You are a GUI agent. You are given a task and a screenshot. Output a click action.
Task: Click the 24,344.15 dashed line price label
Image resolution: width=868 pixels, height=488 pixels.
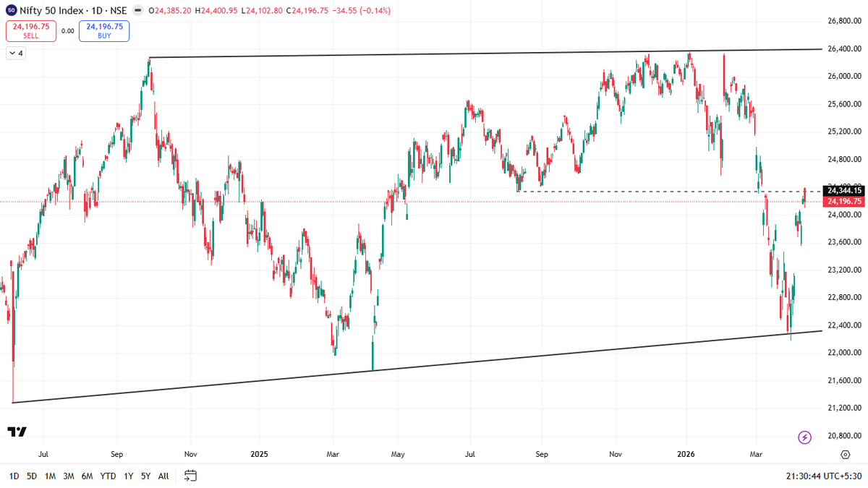click(x=845, y=191)
